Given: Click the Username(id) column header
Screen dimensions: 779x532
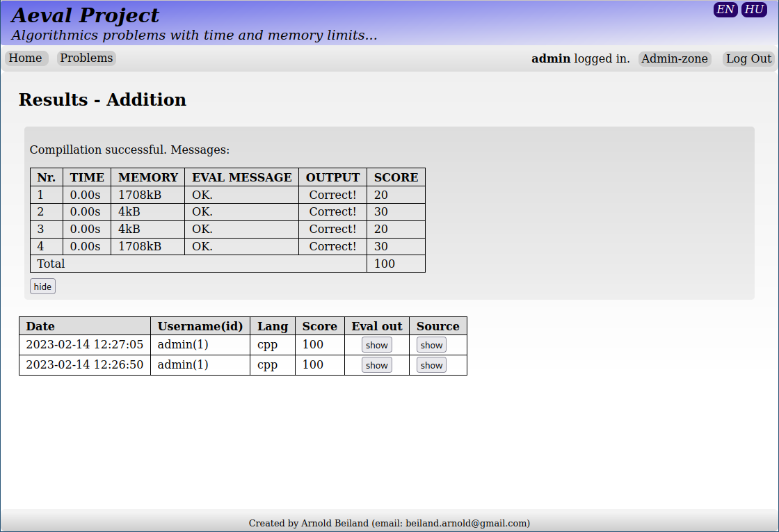Looking at the screenshot, I should [200, 326].
